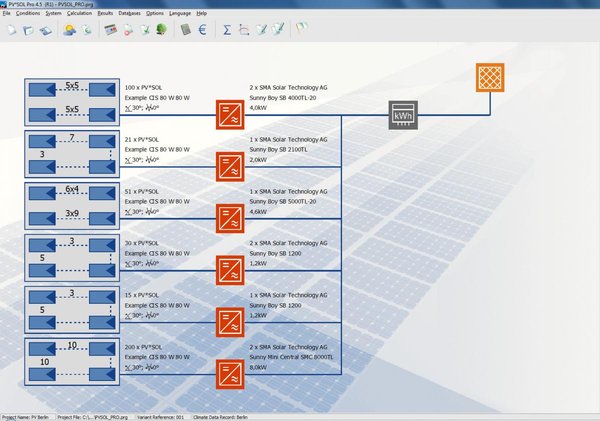Open the Help menu
The image size is (600, 421).
click(202, 13)
